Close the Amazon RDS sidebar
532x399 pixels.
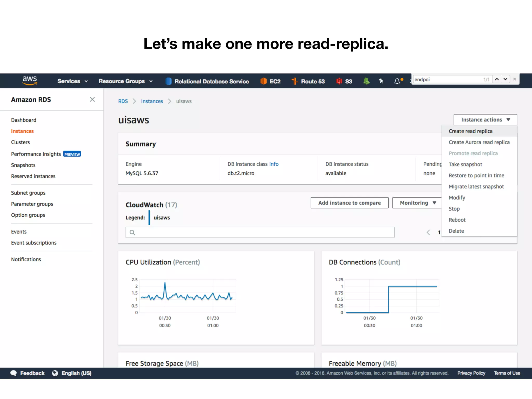click(92, 99)
